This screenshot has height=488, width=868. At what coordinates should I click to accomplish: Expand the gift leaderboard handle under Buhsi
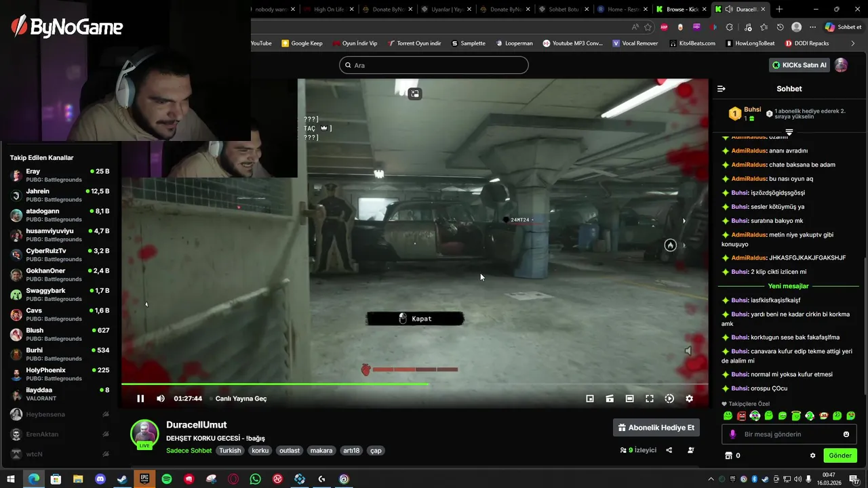point(789,132)
